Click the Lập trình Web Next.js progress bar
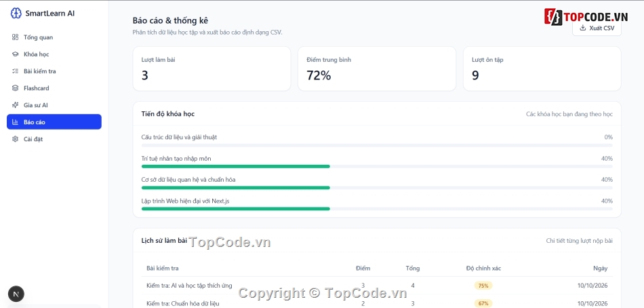Screen dimensions: 644x308 377,209
